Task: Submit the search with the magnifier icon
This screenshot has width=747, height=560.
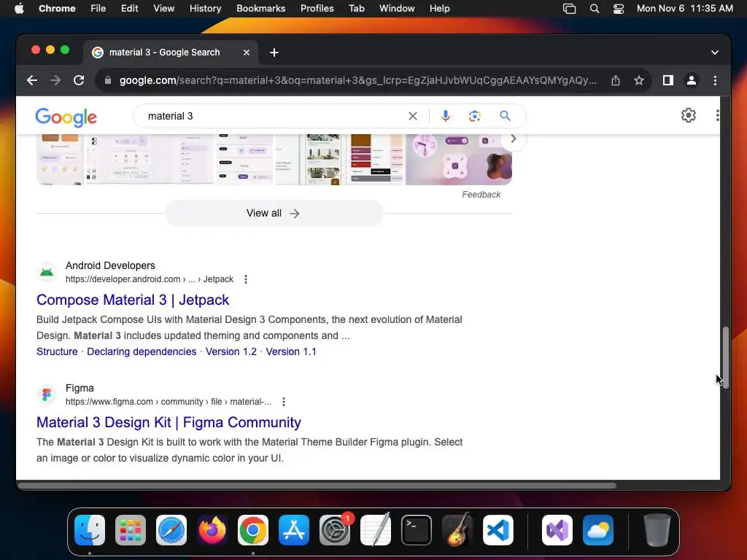Action: [505, 116]
